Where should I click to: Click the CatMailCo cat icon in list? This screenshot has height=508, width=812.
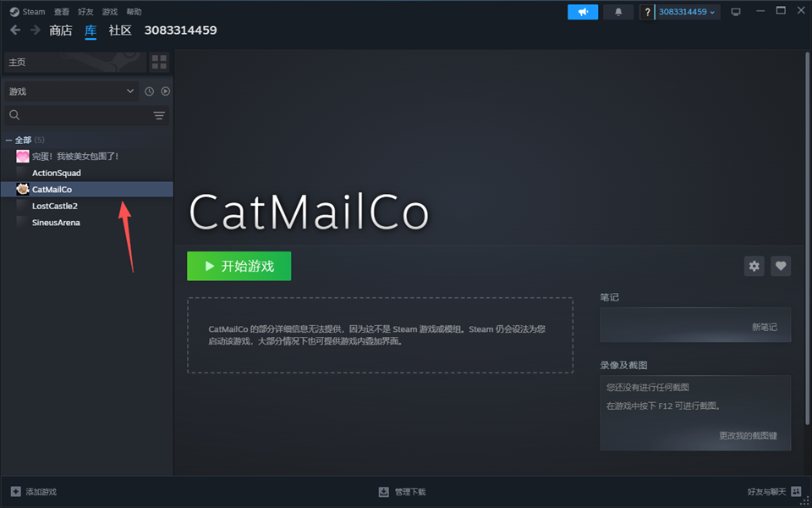click(x=23, y=189)
